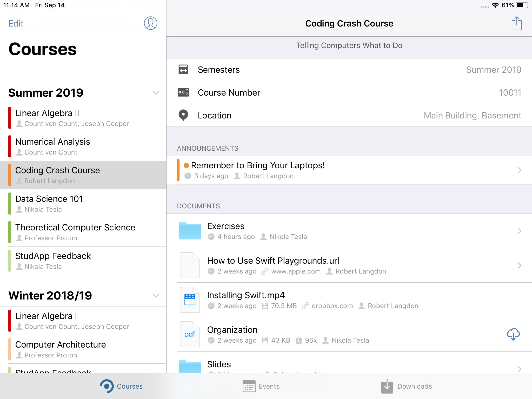This screenshot has width=532, height=399.
Task: Tap the Semesters swap icon
Action: click(x=183, y=70)
